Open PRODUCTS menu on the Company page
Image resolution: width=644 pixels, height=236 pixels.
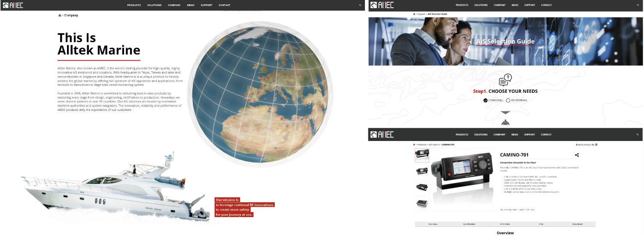coord(134,5)
